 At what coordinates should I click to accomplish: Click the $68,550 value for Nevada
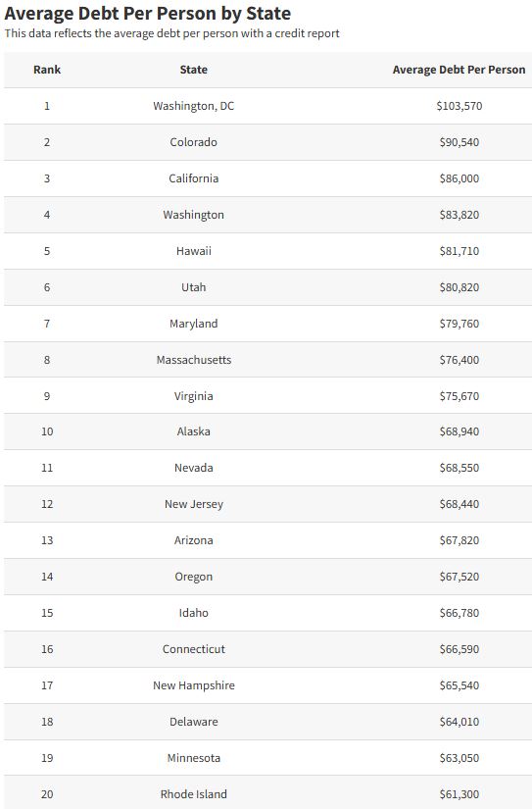459,468
